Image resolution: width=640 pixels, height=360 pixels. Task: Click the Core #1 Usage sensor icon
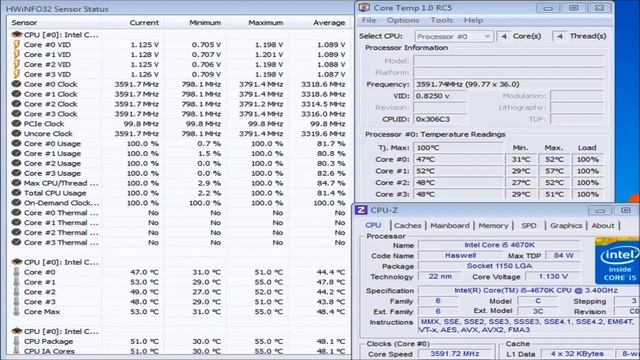(x=16, y=153)
